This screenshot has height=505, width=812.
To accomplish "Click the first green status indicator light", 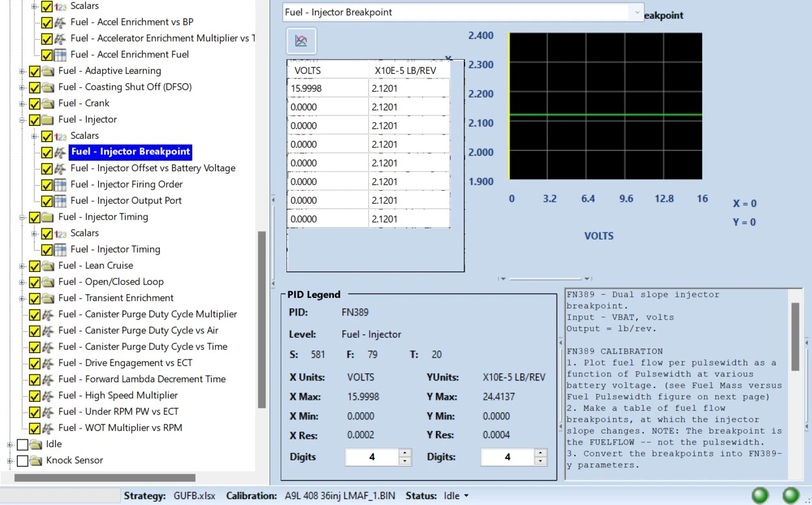I will point(759,496).
